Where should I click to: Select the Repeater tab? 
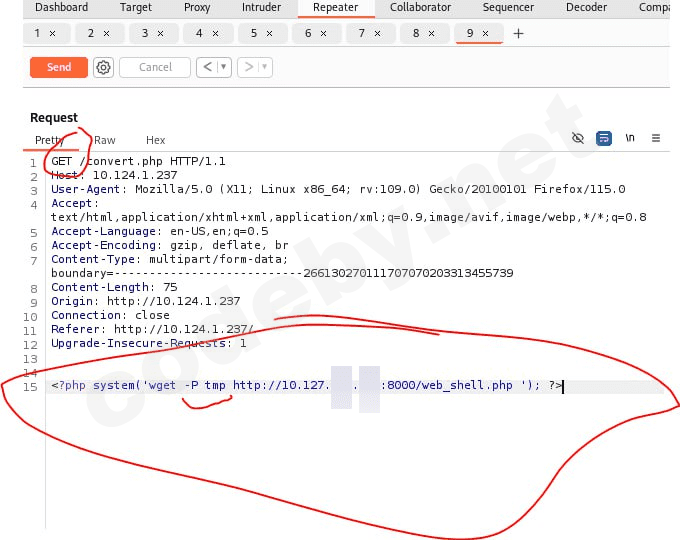(x=336, y=7)
